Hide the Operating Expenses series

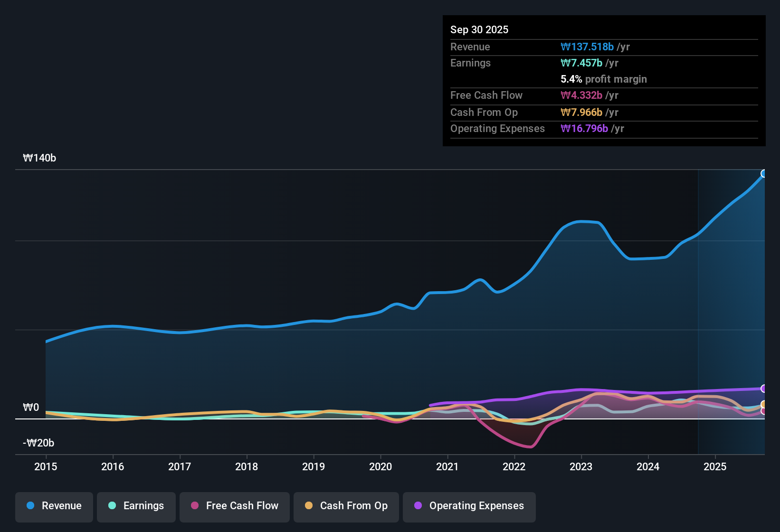click(x=469, y=506)
